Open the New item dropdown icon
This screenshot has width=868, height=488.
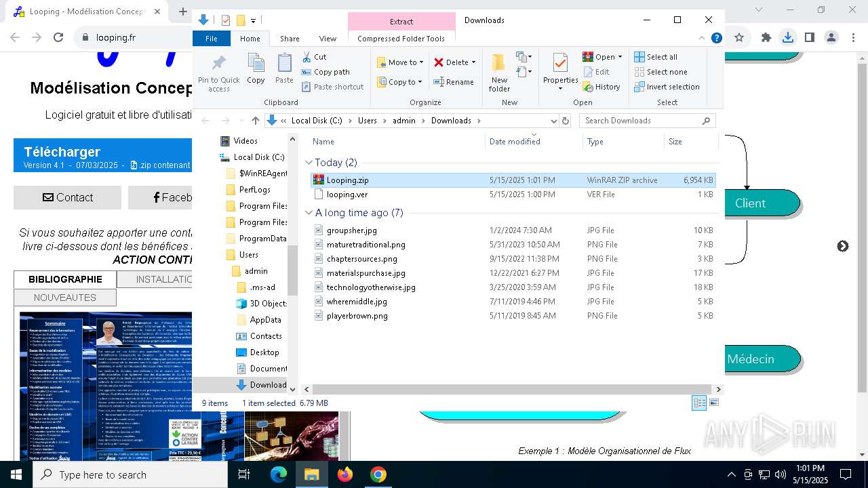pos(524,57)
